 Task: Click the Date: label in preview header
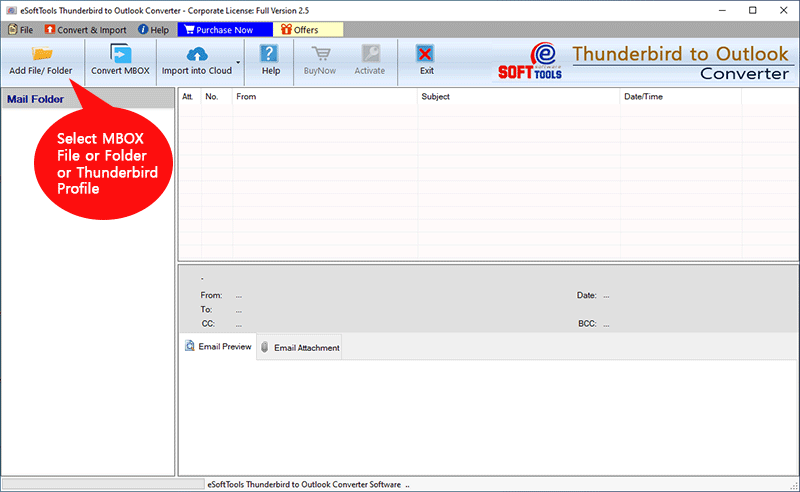tap(587, 295)
